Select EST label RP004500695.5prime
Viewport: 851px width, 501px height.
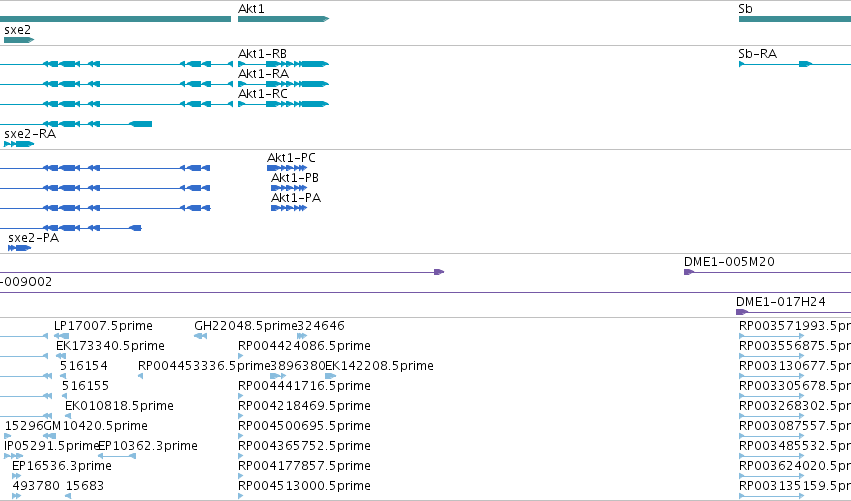pos(304,426)
